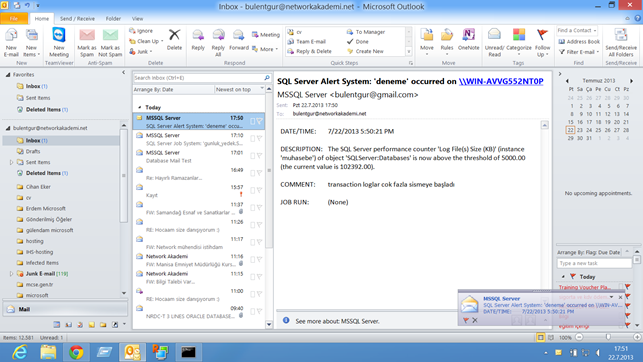Switch to the Send / Receive tab

point(77,18)
